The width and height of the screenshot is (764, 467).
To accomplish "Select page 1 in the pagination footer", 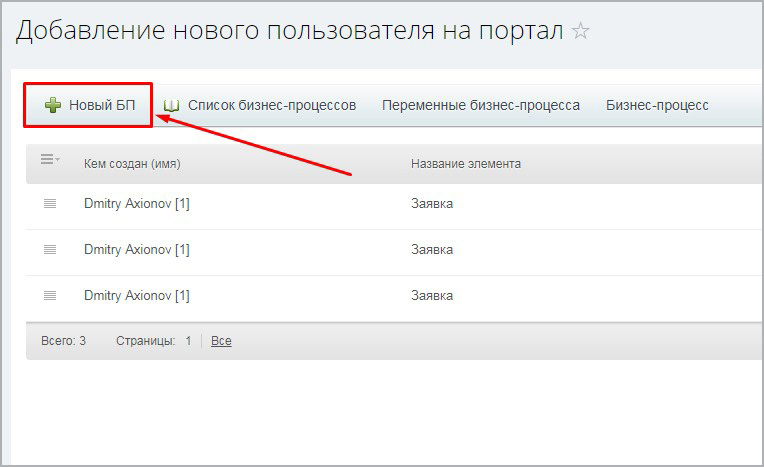I will tap(188, 341).
